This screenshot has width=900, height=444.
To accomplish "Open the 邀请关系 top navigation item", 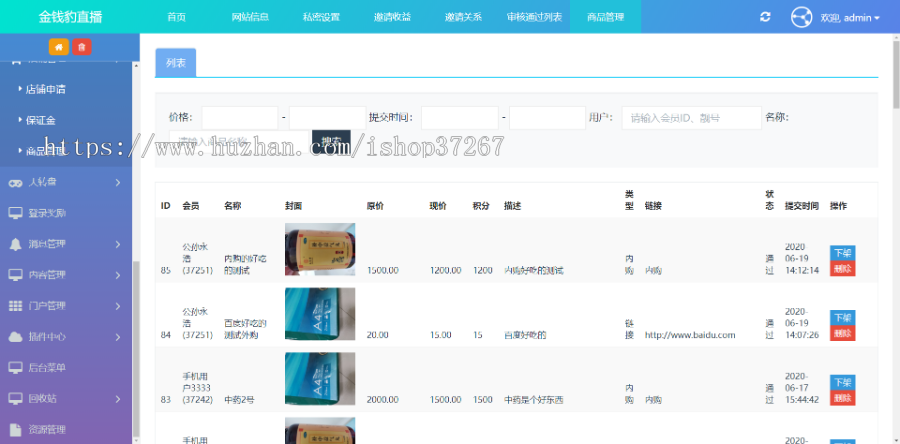I will click(x=464, y=17).
